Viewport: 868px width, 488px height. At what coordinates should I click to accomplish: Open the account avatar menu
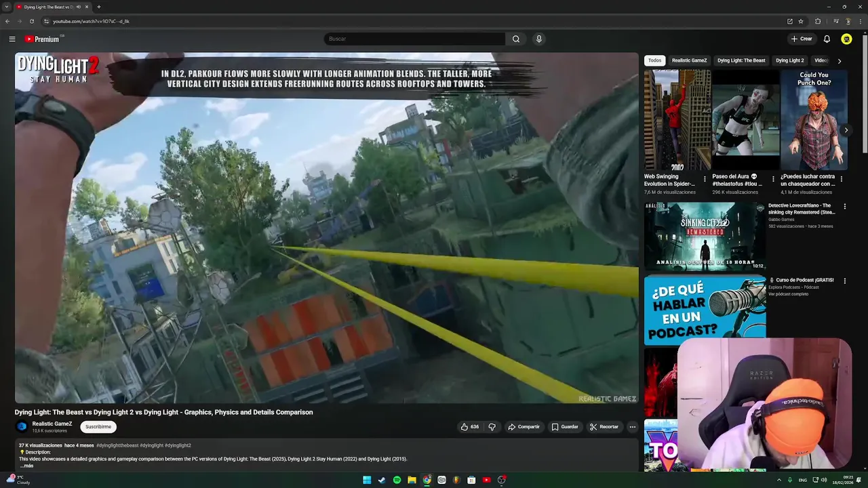tap(846, 39)
